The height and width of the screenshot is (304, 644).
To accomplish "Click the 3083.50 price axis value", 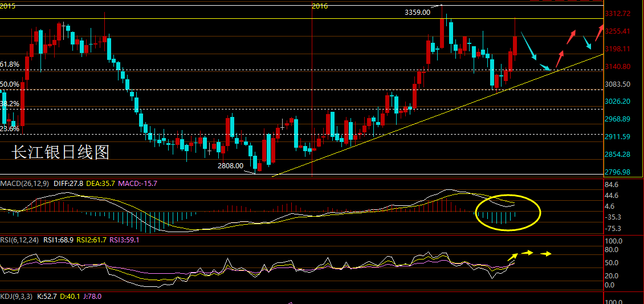I will [619, 84].
